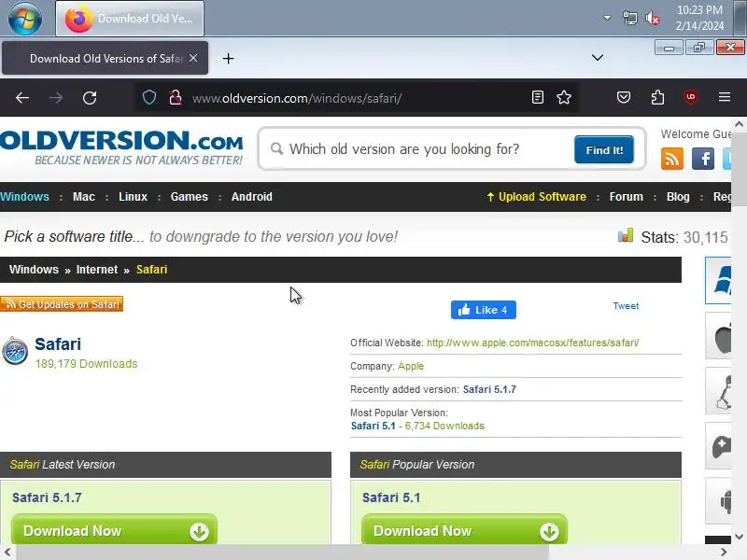
Task: Open tracking protection shield icon
Action: coord(149,98)
